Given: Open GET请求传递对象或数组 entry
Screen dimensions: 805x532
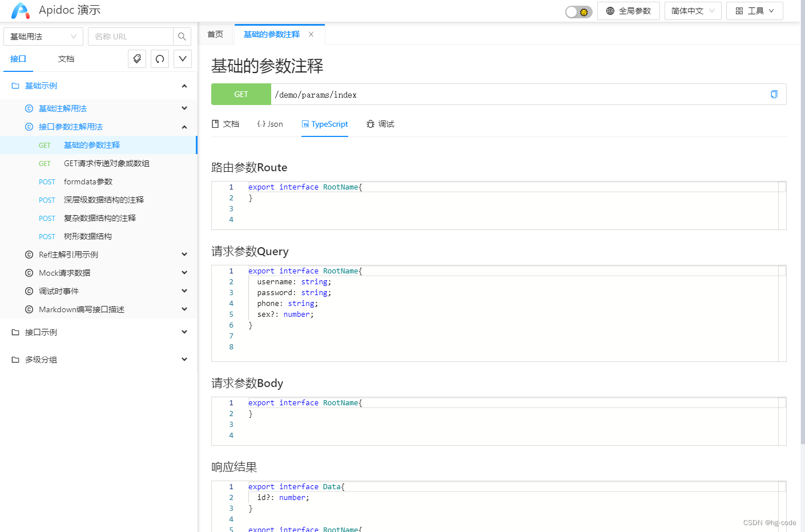Looking at the screenshot, I should (x=99, y=163).
